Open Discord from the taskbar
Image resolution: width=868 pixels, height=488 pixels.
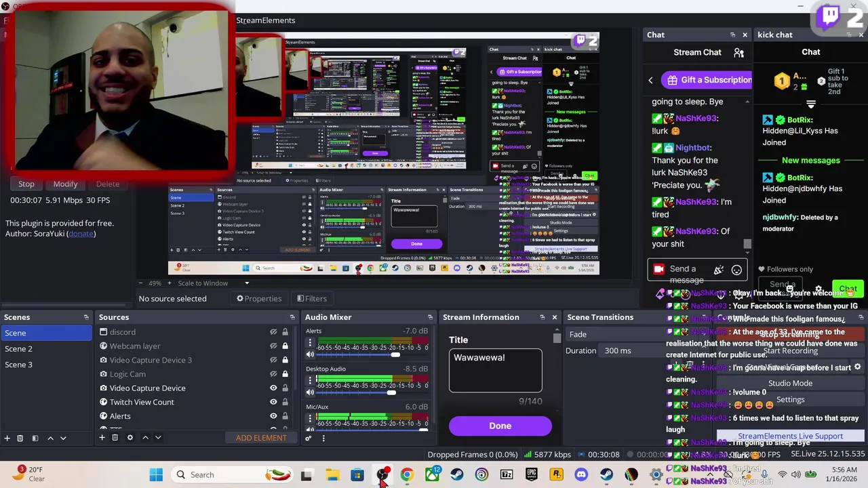[581, 474]
